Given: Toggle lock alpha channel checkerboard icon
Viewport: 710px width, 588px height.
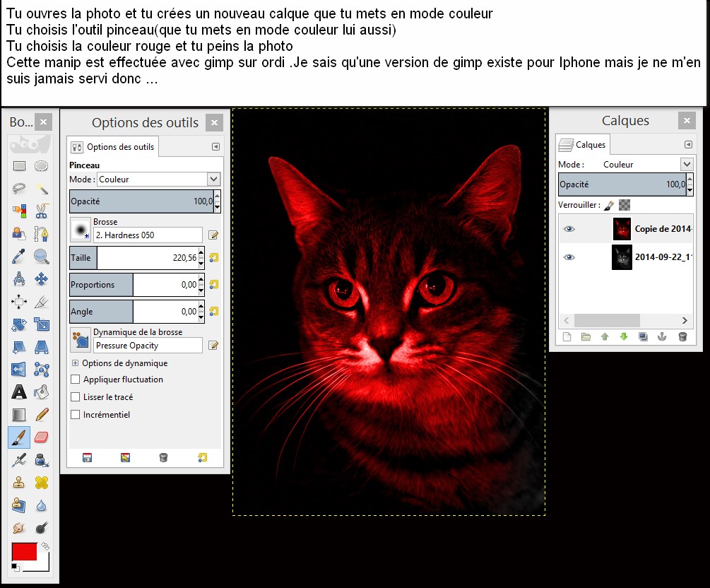Looking at the screenshot, I should (625, 205).
